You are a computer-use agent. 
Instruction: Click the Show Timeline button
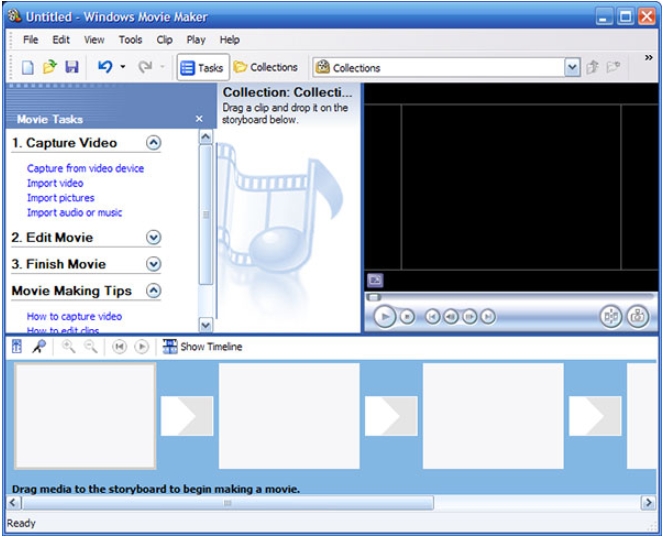202,346
